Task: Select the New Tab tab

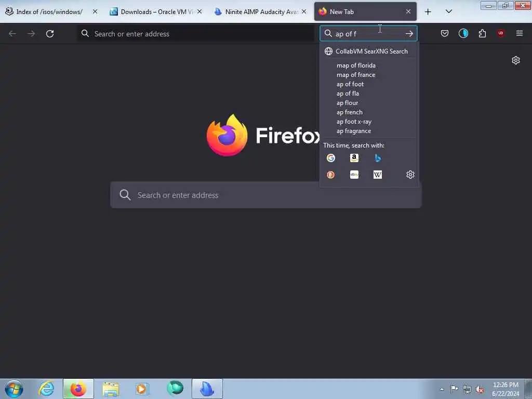Action: coord(365,11)
